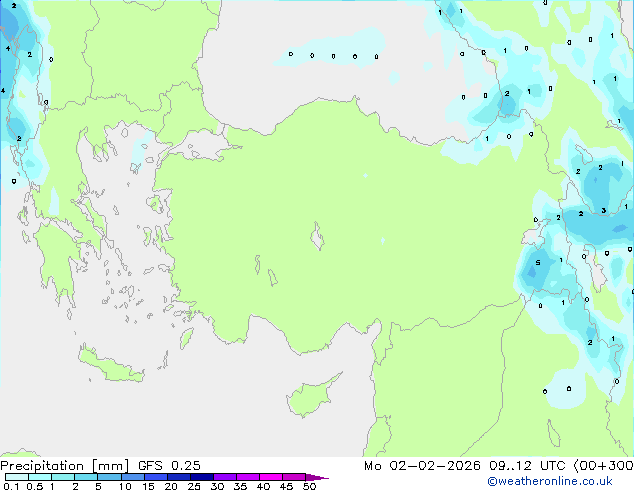The height and width of the screenshot is (490, 634).
Task: Click the legend label '40'
Action: click(264, 486)
